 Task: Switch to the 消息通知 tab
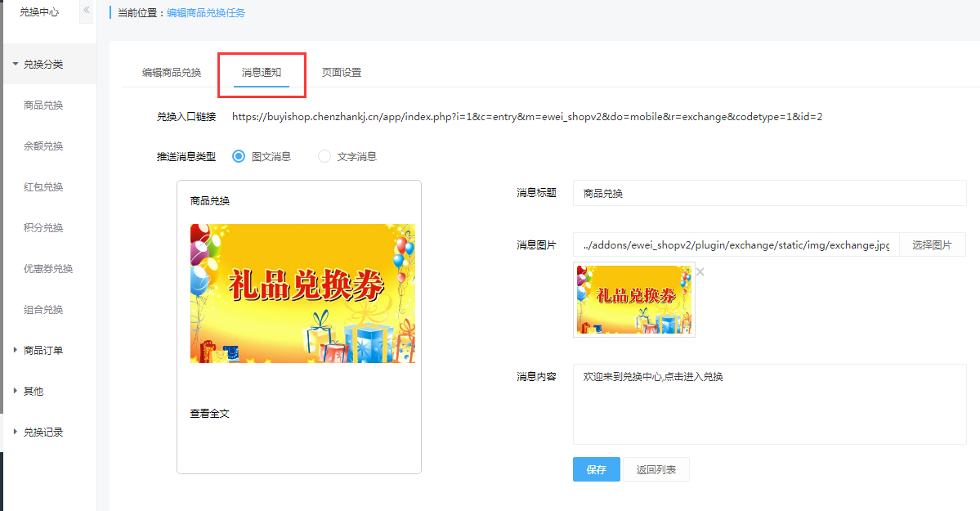pos(262,73)
